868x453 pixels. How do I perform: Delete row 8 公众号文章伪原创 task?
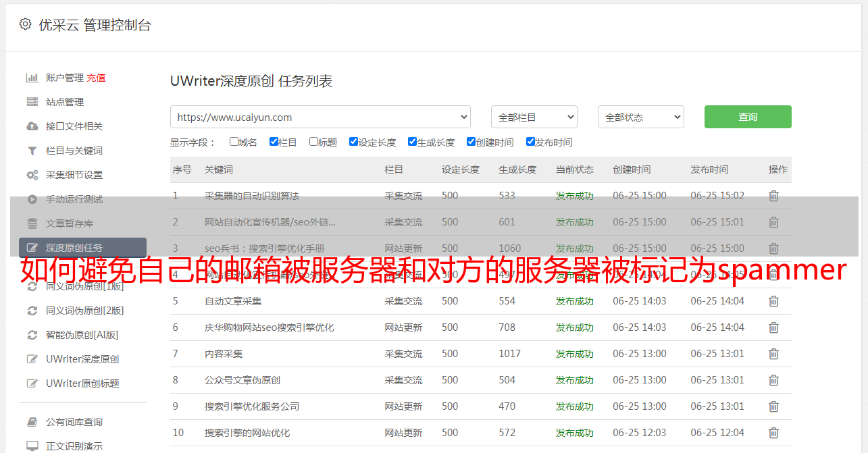(x=774, y=380)
